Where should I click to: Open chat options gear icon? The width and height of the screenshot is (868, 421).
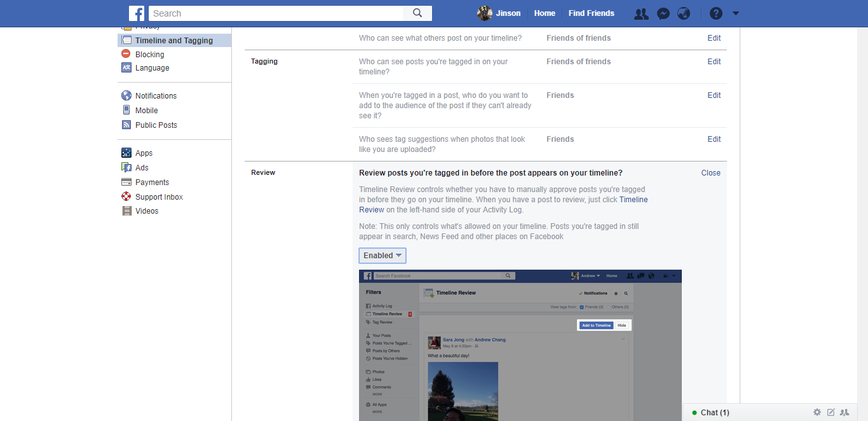817,412
